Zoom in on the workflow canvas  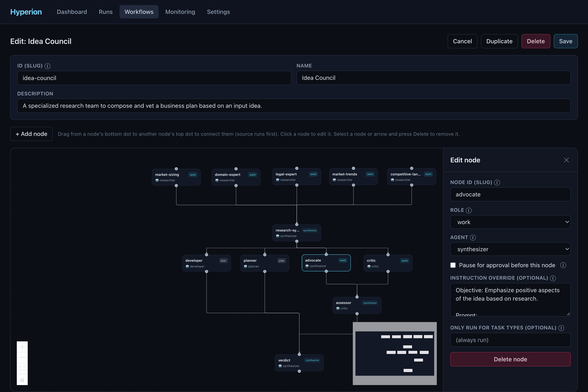[22, 346]
